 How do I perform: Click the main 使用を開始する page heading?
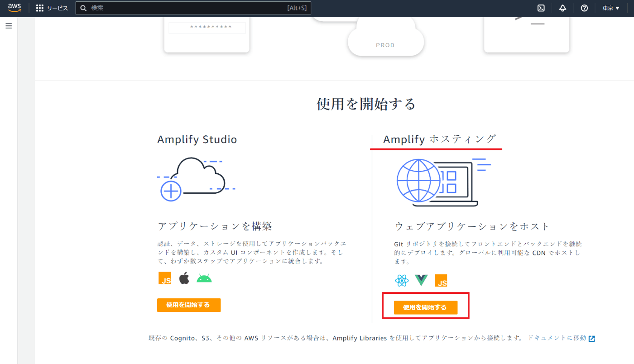click(x=366, y=104)
